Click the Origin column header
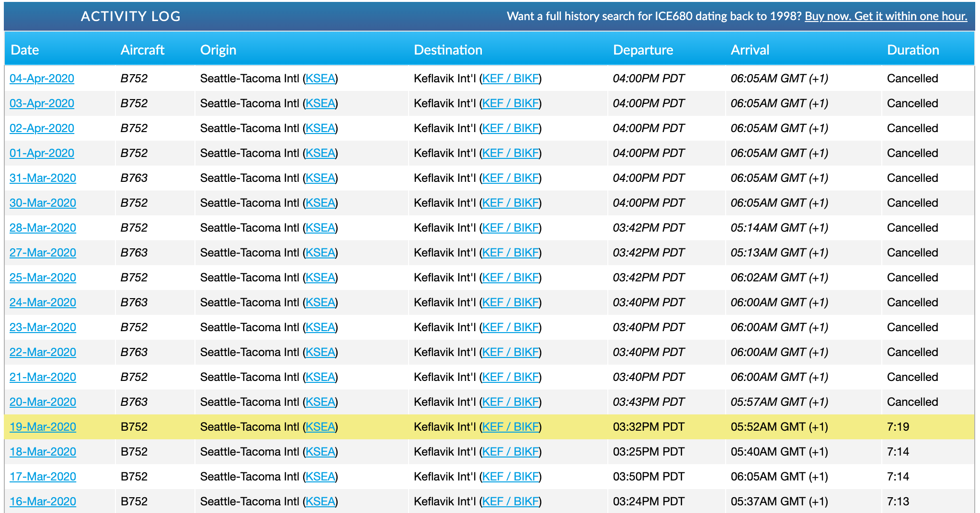980x513 pixels. (218, 50)
